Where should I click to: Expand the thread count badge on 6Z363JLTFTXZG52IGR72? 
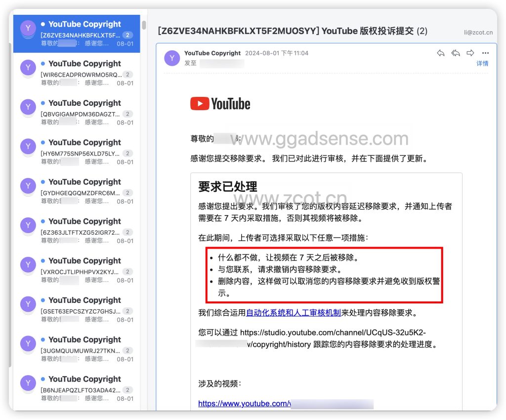pyautogui.click(x=128, y=232)
